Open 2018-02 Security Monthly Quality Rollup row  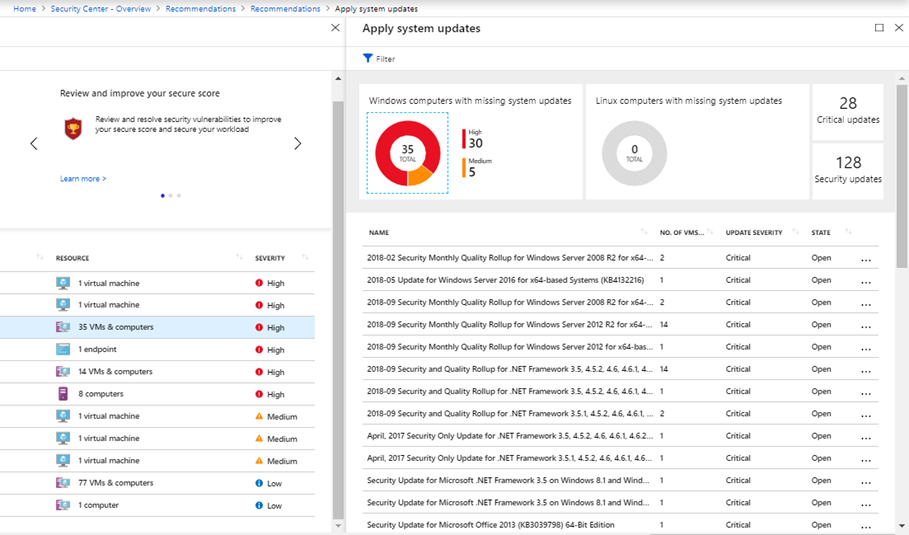point(620,258)
